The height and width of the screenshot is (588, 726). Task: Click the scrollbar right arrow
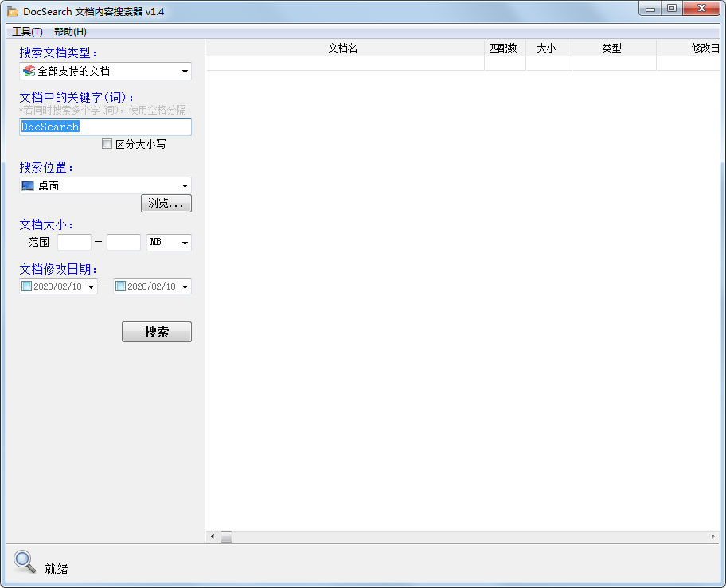[x=712, y=537]
